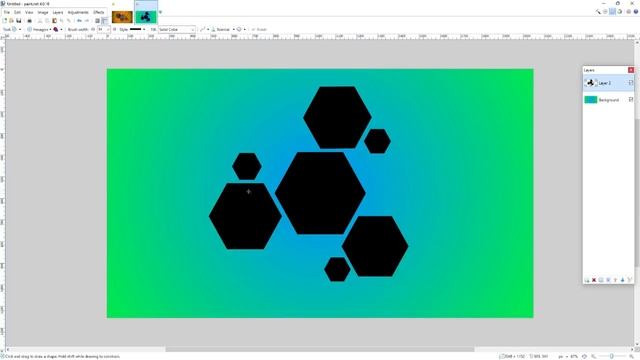
Task: Toggle visibility checkbox of Background layer
Action: [631, 100]
